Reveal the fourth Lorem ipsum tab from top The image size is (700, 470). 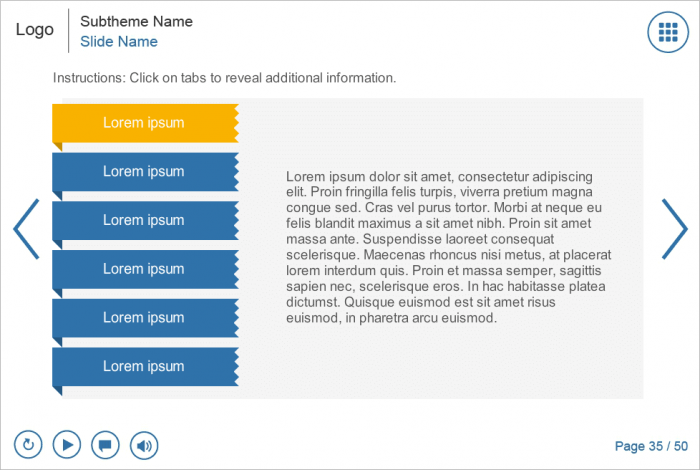pos(144,269)
